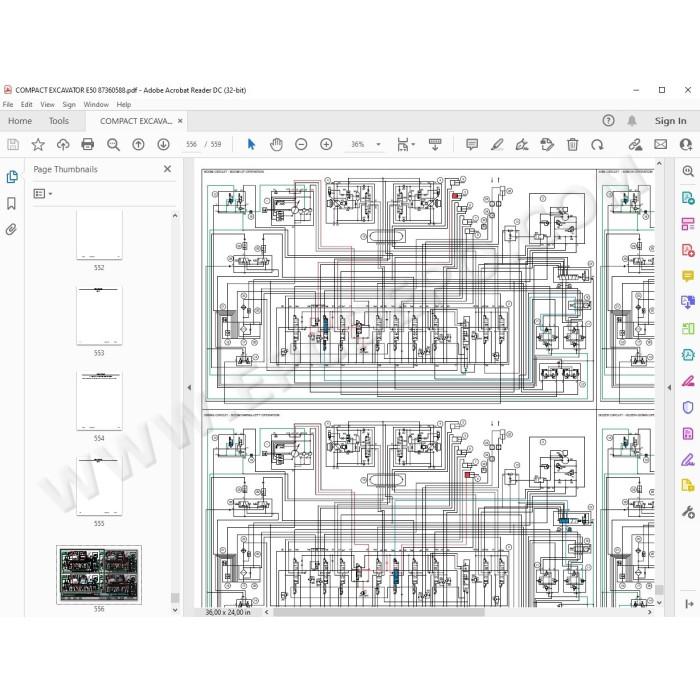Add a sticky note comment

tap(472, 144)
